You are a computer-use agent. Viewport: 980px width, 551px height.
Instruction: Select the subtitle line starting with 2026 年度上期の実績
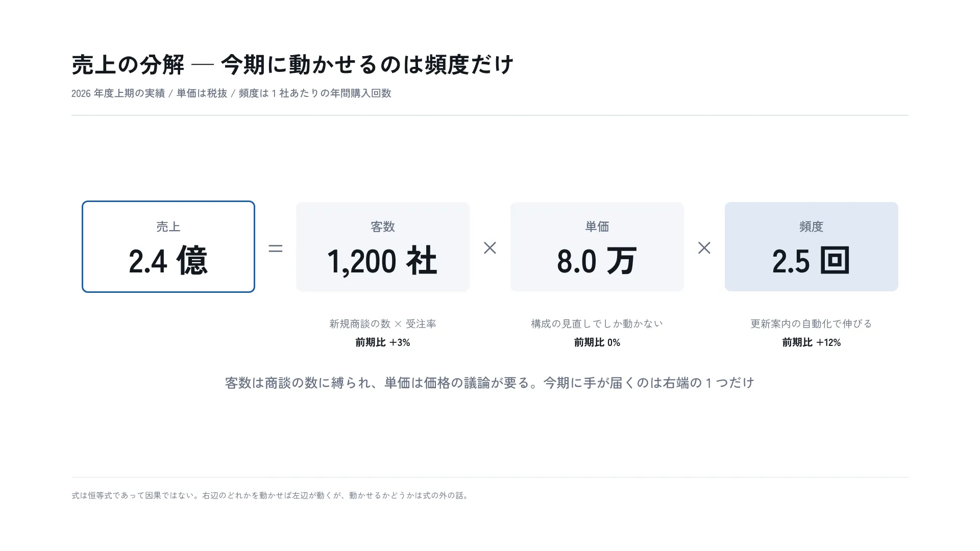231,93
